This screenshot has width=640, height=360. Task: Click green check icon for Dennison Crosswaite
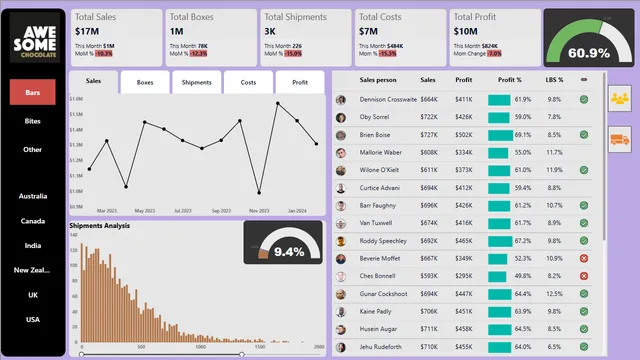click(584, 99)
